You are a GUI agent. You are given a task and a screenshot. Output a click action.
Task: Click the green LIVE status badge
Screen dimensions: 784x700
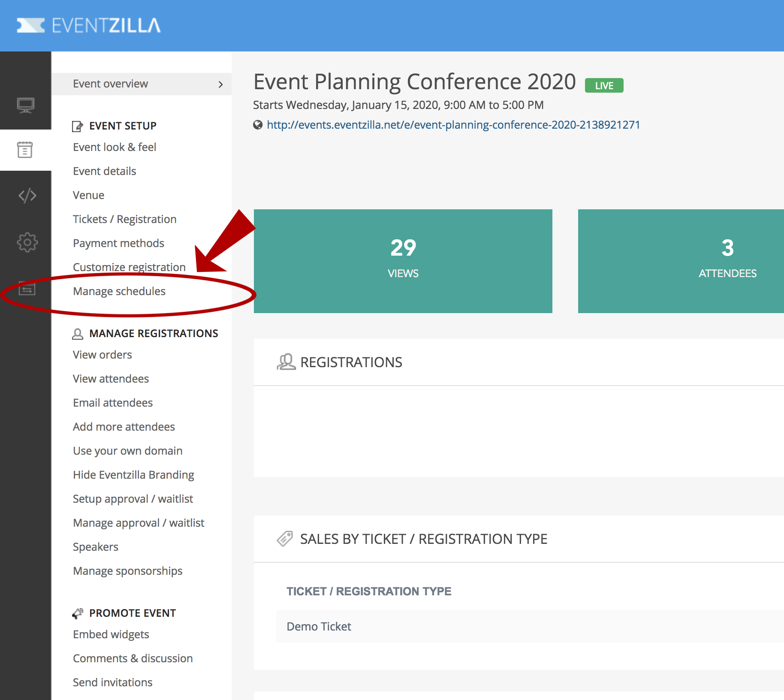pyautogui.click(x=604, y=86)
